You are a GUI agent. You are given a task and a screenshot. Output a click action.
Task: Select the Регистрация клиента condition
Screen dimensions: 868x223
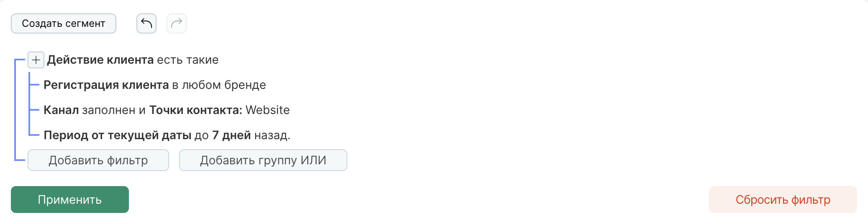[106, 85]
